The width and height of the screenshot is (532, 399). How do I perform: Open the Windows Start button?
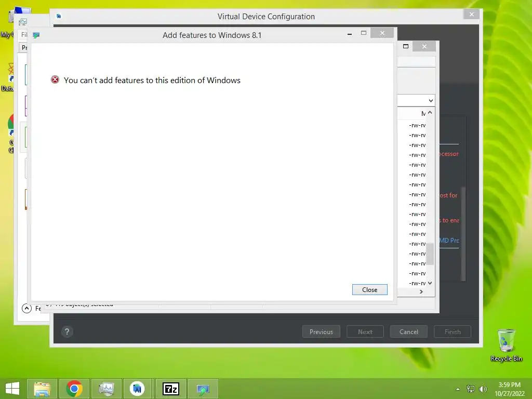(12, 389)
